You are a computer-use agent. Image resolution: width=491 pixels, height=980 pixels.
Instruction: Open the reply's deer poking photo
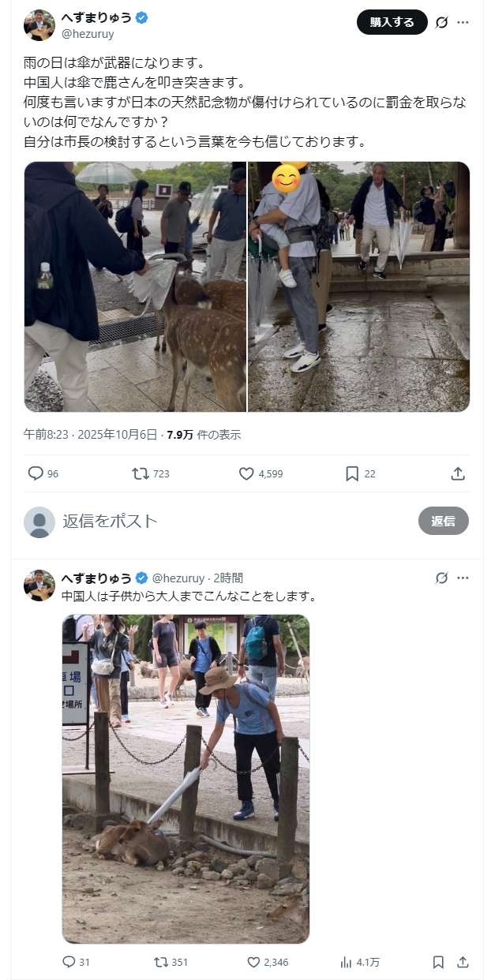coord(186,779)
